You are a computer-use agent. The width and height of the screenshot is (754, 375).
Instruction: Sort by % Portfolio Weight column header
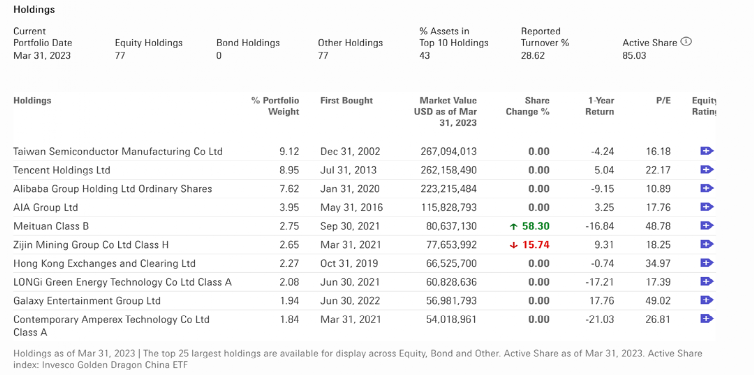pyautogui.click(x=275, y=106)
